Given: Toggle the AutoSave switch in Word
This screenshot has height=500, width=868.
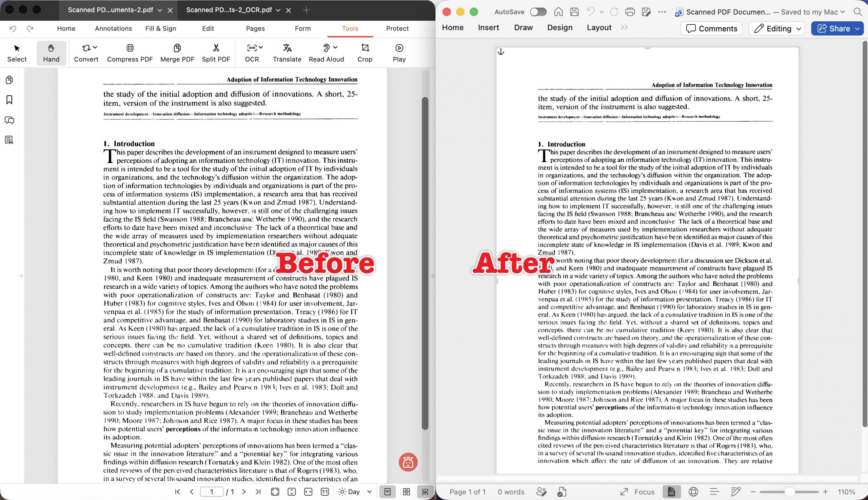Looking at the screenshot, I should (x=538, y=12).
